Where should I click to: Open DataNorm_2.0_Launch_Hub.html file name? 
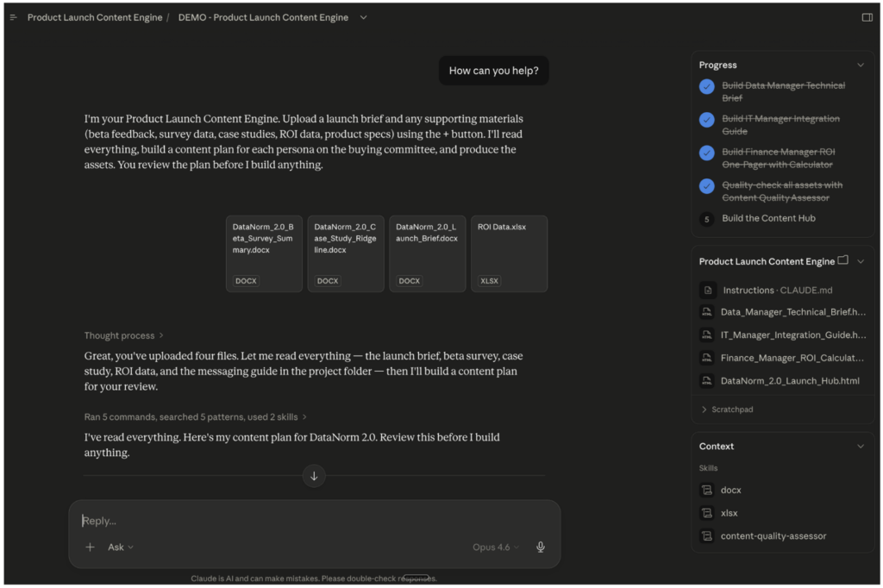click(790, 381)
